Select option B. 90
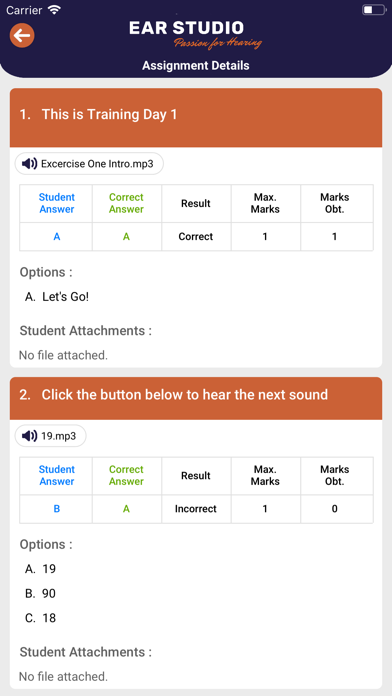The width and height of the screenshot is (392, 696). [x=40, y=593]
